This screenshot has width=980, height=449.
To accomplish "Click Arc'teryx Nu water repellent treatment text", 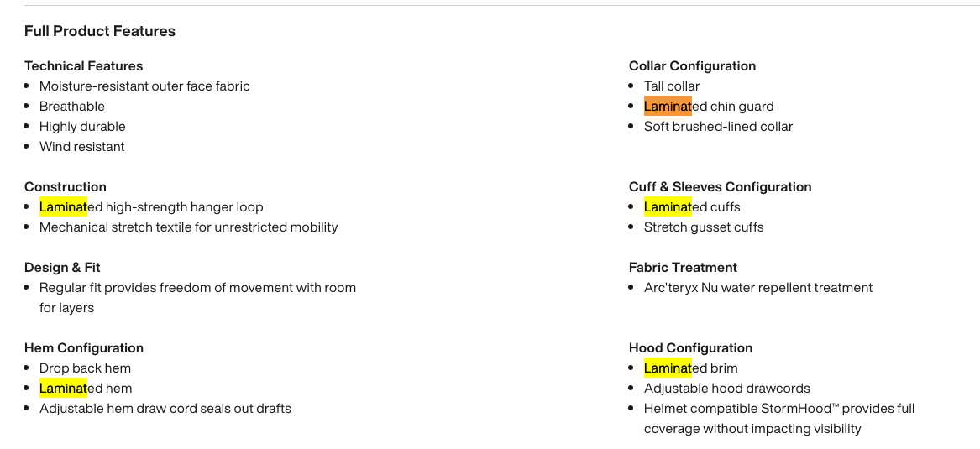I will coord(758,287).
